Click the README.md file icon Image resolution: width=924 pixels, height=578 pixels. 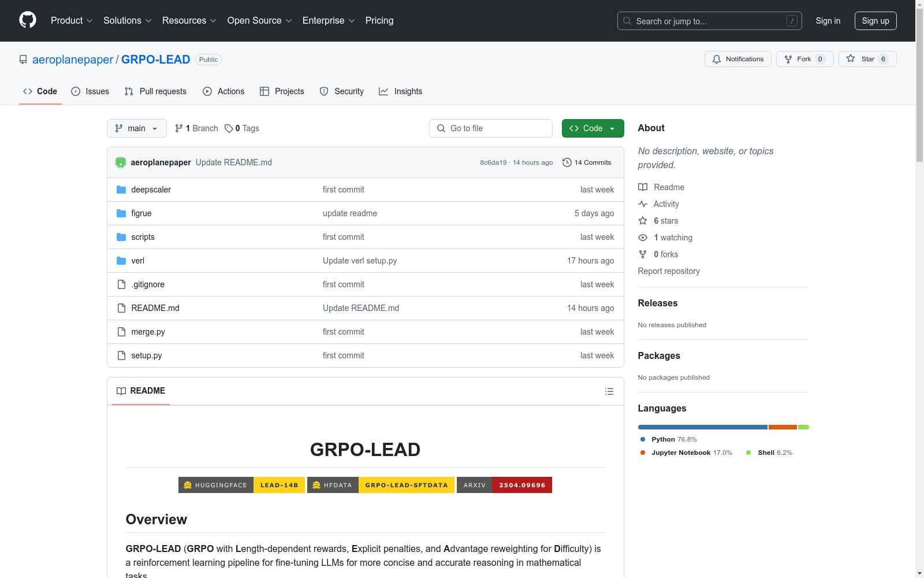[121, 308]
